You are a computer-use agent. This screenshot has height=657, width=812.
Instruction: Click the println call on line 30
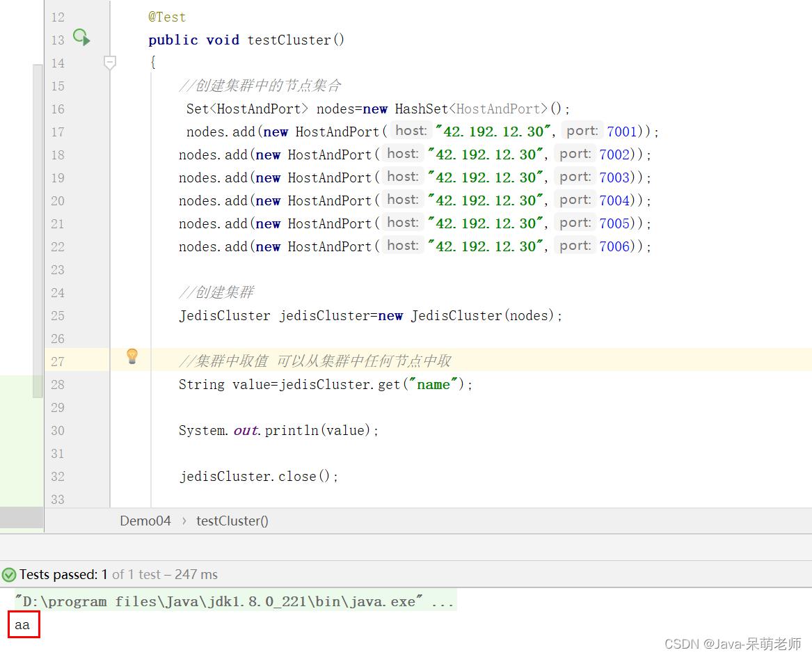pyautogui.click(x=294, y=430)
